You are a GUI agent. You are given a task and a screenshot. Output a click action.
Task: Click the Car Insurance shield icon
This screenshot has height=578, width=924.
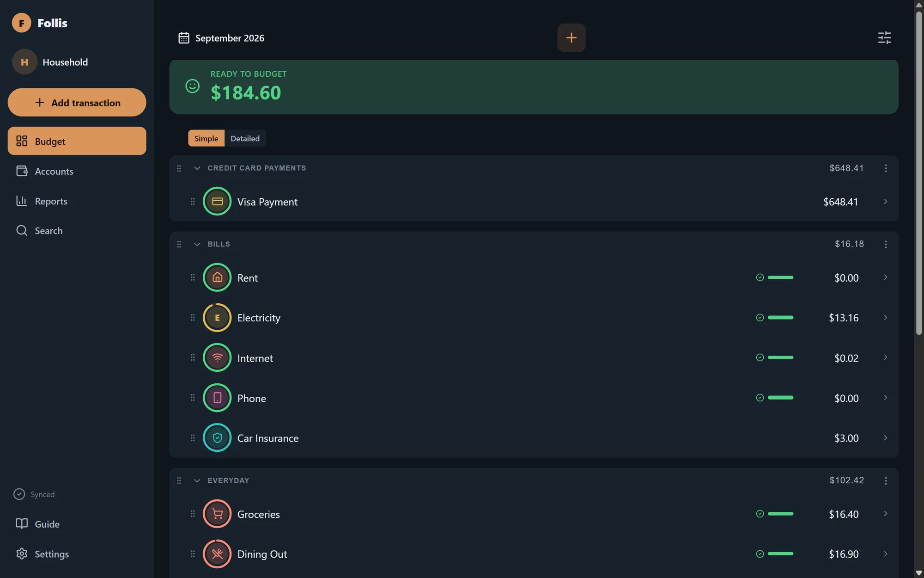pos(217,438)
